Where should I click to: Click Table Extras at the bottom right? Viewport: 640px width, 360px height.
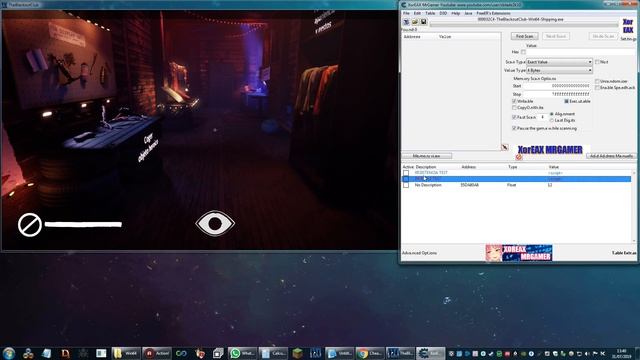point(624,253)
